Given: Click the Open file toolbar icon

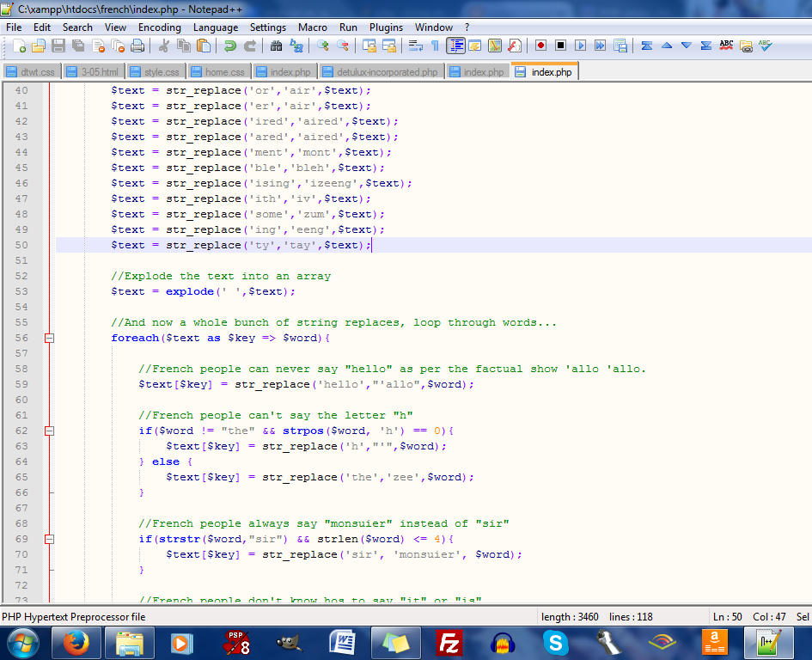Looking at the screenshot, I should (39, 46).
